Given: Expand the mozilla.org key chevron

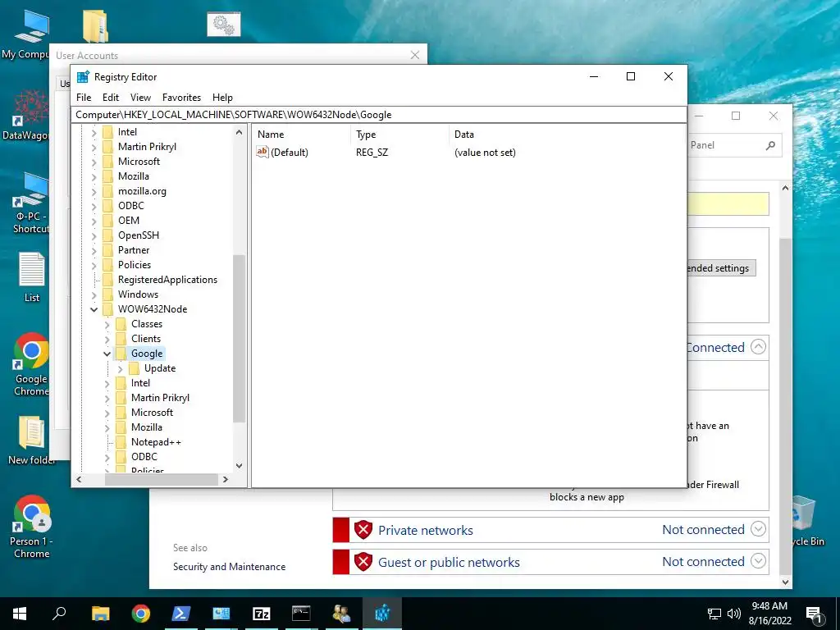Looking at the screenshot, I should [94, 191].
